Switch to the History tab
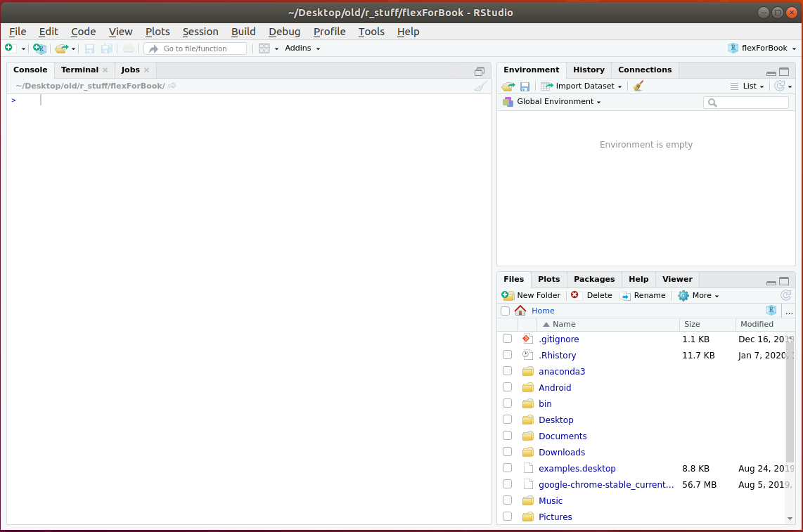 589,70
